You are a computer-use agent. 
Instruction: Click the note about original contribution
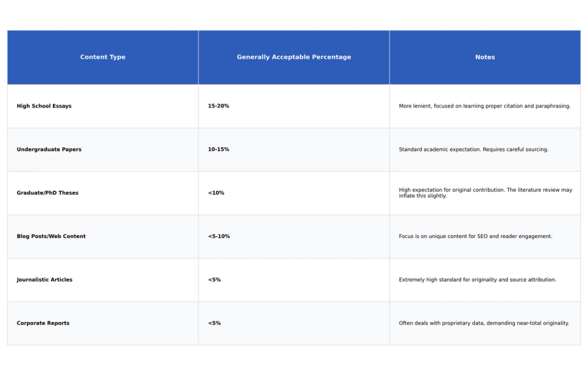pos(485,193)
